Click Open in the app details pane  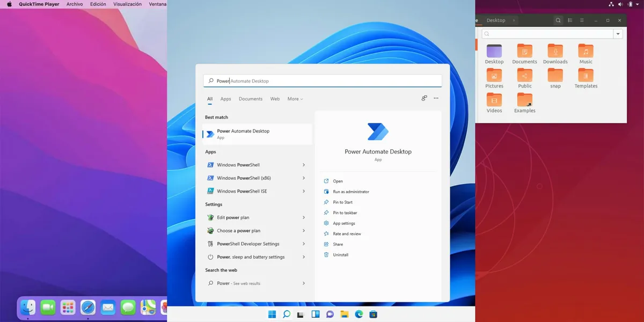point(338,181)
